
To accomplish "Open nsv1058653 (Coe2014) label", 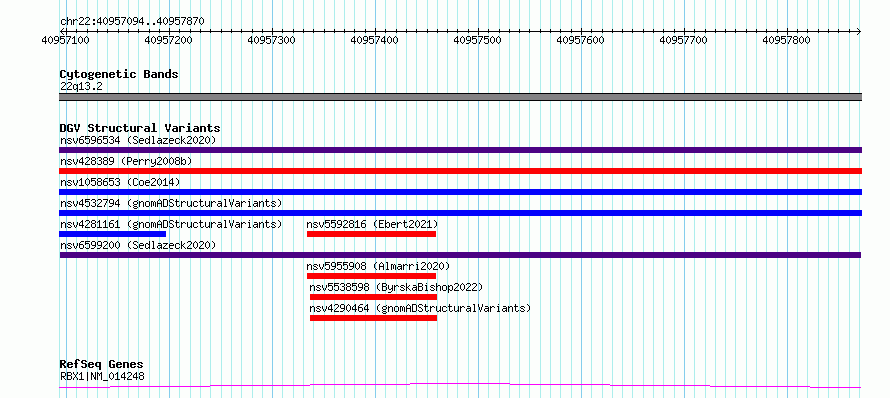I will [120, 182].
